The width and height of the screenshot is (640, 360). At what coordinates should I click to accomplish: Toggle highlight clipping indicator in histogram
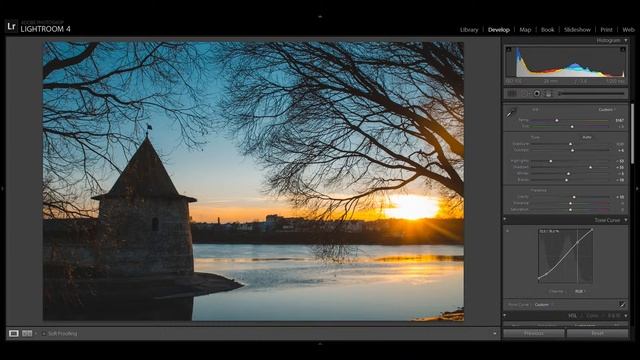click(623, 49)
